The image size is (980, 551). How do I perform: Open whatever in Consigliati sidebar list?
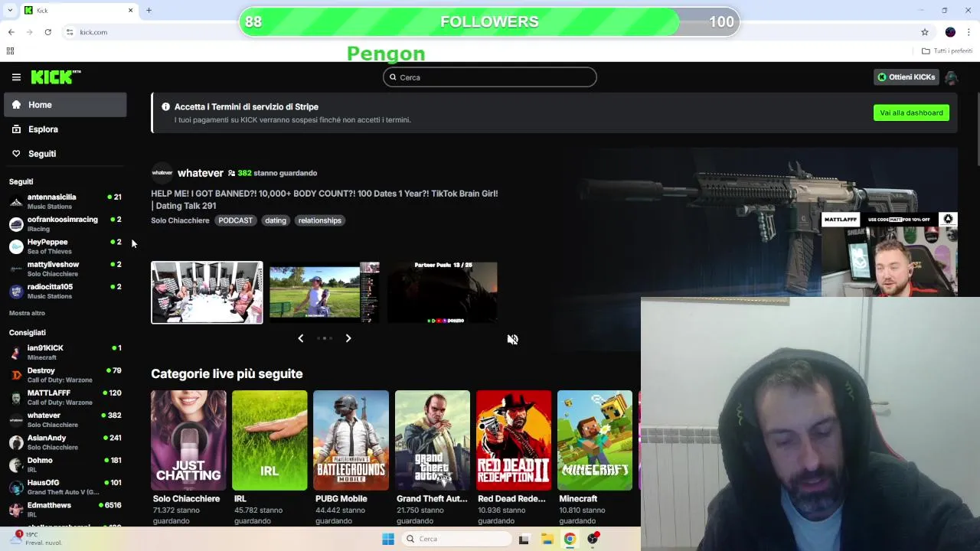65,419
